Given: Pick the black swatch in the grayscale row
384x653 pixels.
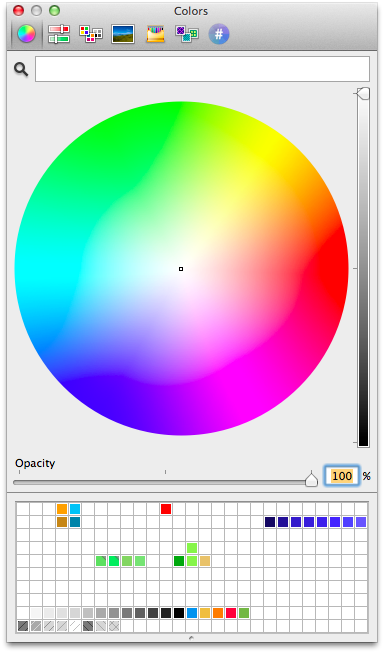Looking at the screenshot, I should pos(179,613).
